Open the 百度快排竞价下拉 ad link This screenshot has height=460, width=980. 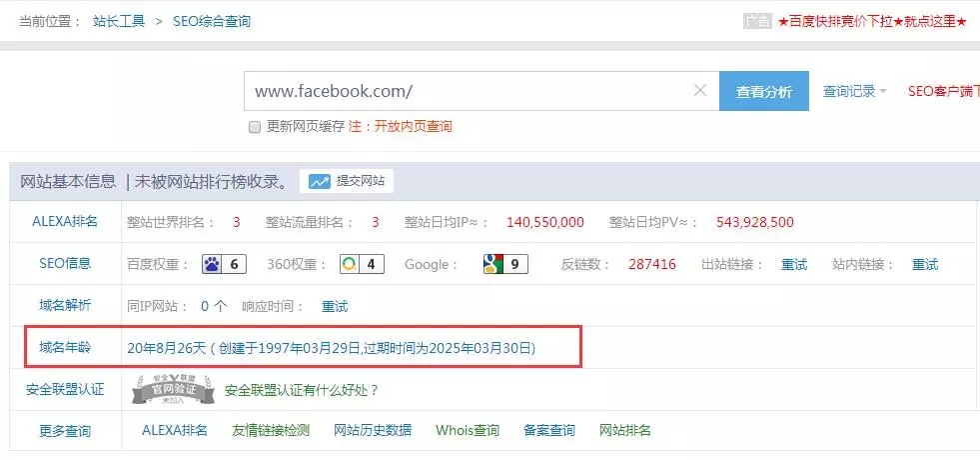point(872,21)
